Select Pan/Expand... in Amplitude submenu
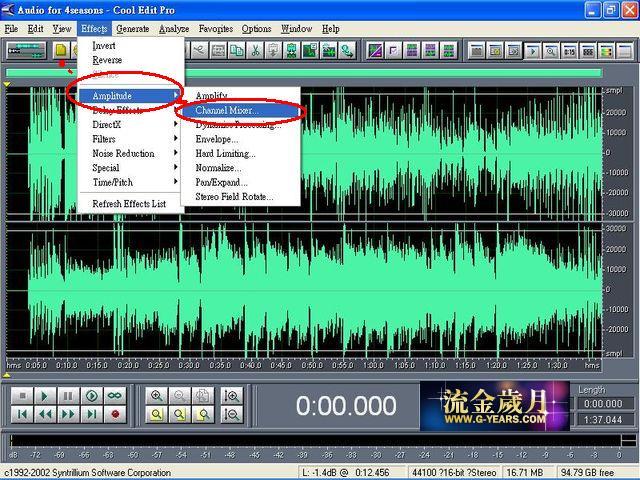The height and width of the screenshot is (480, 640). [x=241, y=182]
